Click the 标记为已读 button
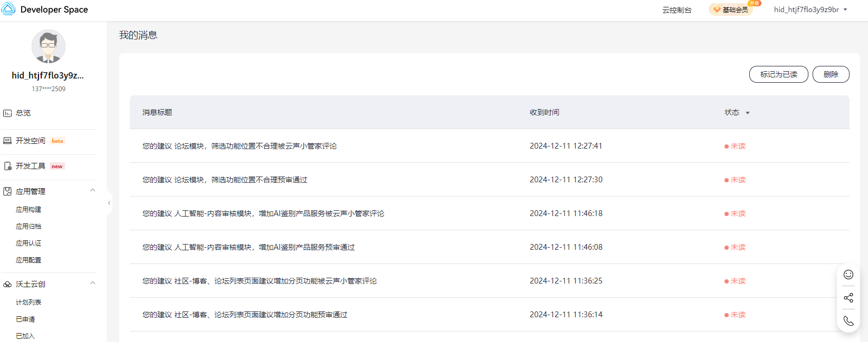 pyautogui.click(x=778, y=74)
